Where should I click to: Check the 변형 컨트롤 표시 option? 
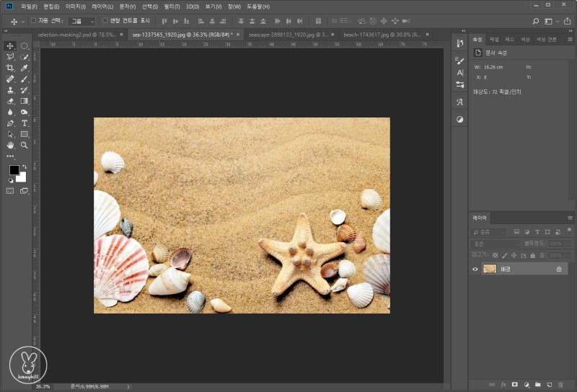coord(105,21)
